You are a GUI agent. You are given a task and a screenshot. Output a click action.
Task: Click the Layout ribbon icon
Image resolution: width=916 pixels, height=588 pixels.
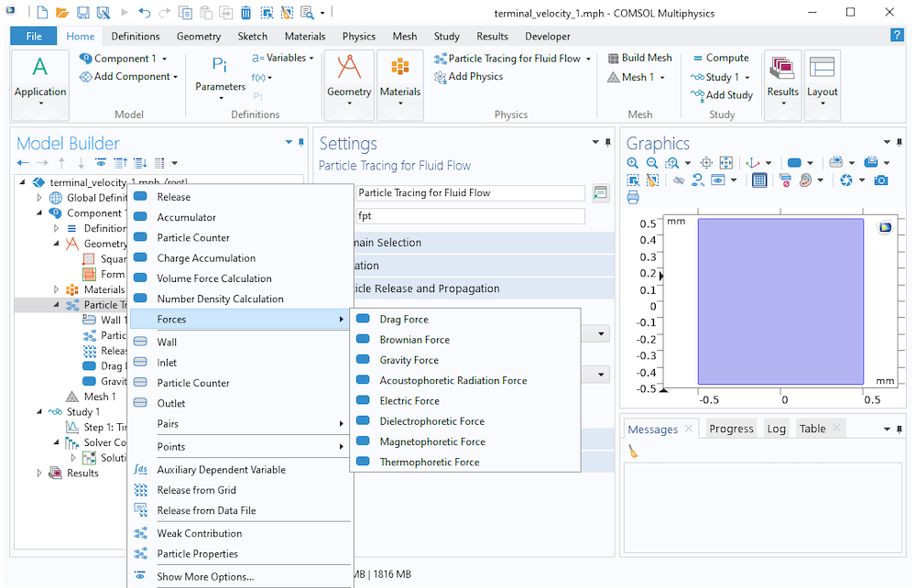tap(822, 84)
